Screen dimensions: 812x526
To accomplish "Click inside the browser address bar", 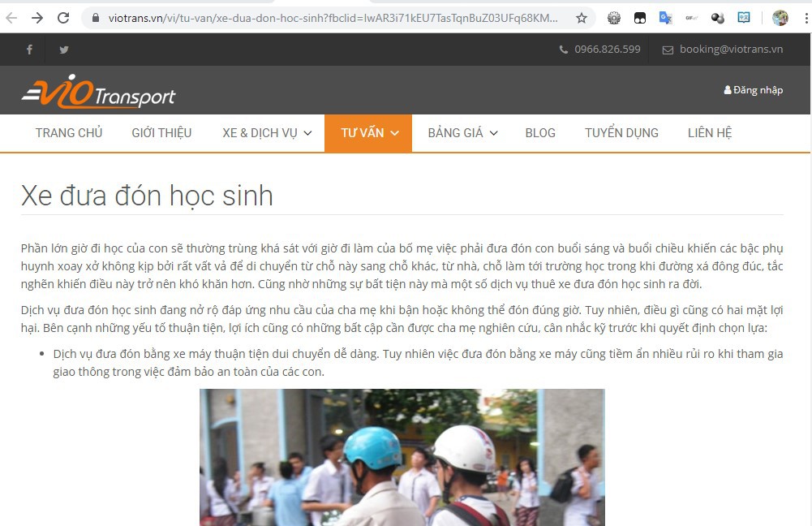I will click(324, 16).
